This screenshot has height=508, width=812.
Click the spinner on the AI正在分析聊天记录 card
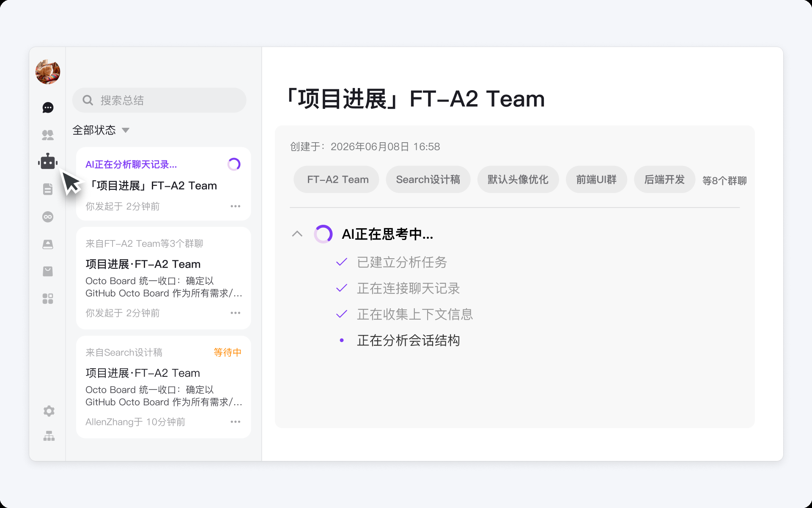pyautogui.click(x=234, y=164)
